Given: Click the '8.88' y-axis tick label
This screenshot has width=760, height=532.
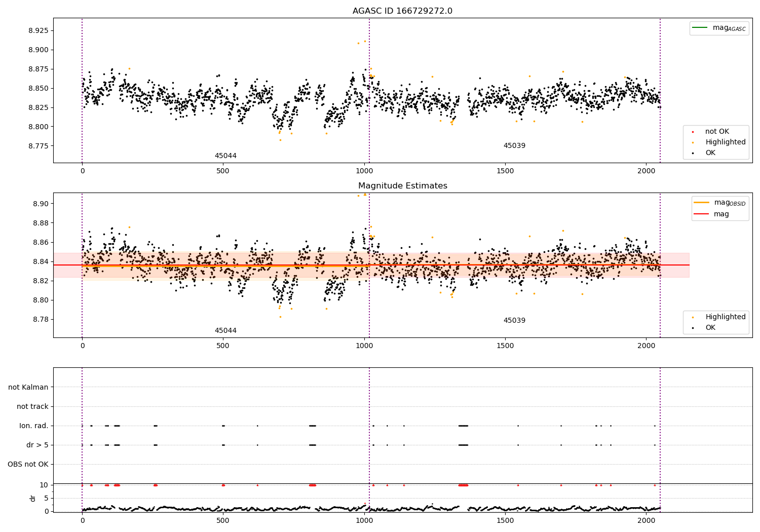Looking at the screenshot, I should point(41,223).
